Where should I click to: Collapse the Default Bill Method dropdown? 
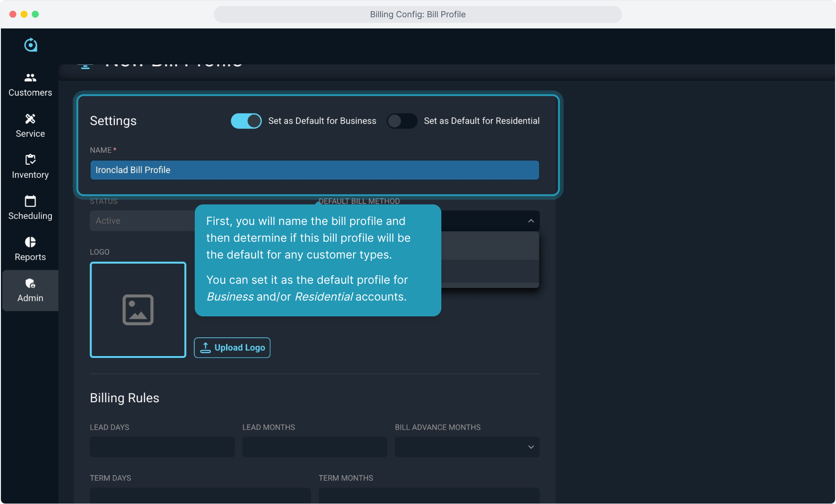[x=531, y=221]
